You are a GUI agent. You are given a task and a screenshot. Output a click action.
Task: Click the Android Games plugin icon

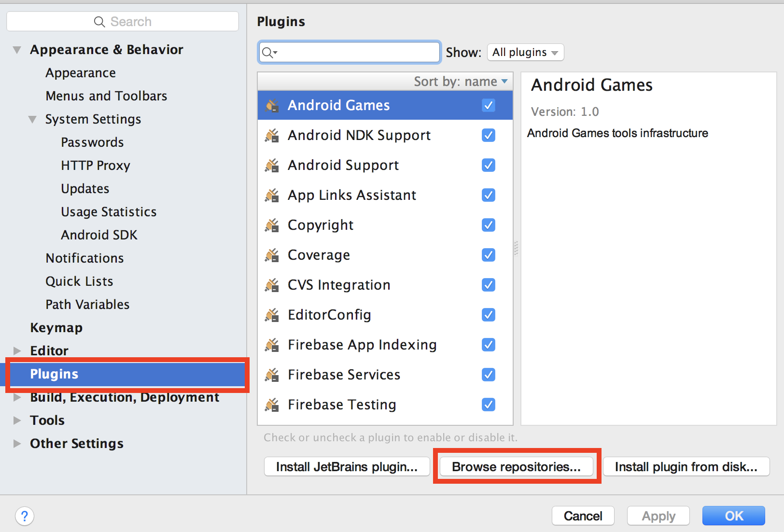(x=272, y=105)
